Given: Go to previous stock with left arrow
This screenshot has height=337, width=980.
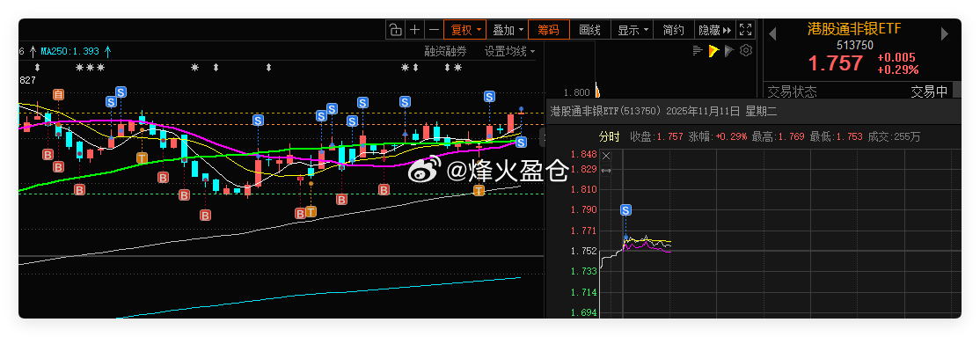Looking at the screenshot, I should (x=772, y=33).
